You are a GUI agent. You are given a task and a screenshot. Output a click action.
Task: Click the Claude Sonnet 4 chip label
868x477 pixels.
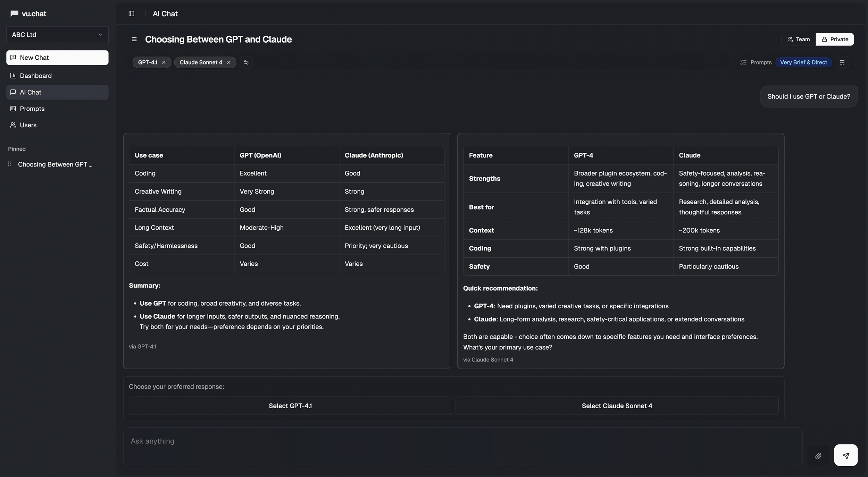pyautogui.click(x=201, y=62)
